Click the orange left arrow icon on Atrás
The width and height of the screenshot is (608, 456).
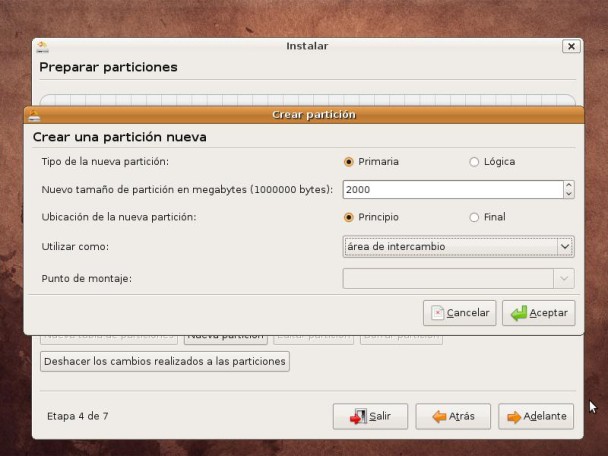tap(439, 417)
